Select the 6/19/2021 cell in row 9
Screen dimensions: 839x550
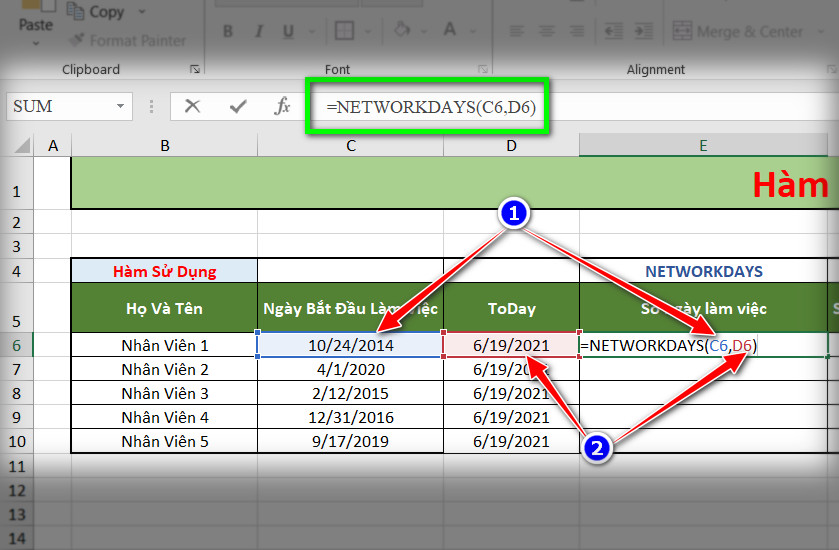click(512, 417)
